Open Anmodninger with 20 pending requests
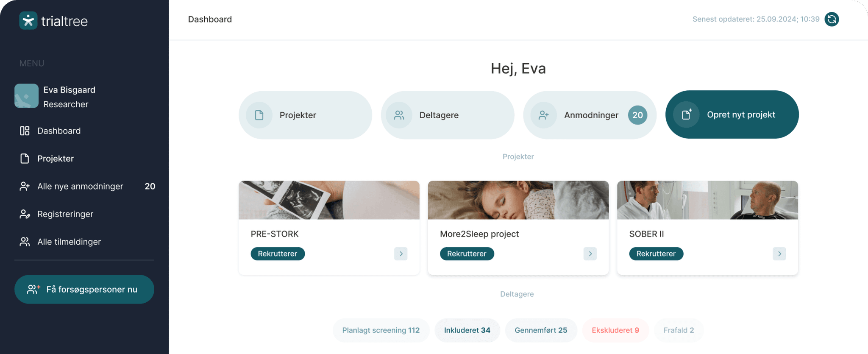The width and height of the screenshot is (868, 354). pos(590,115)
